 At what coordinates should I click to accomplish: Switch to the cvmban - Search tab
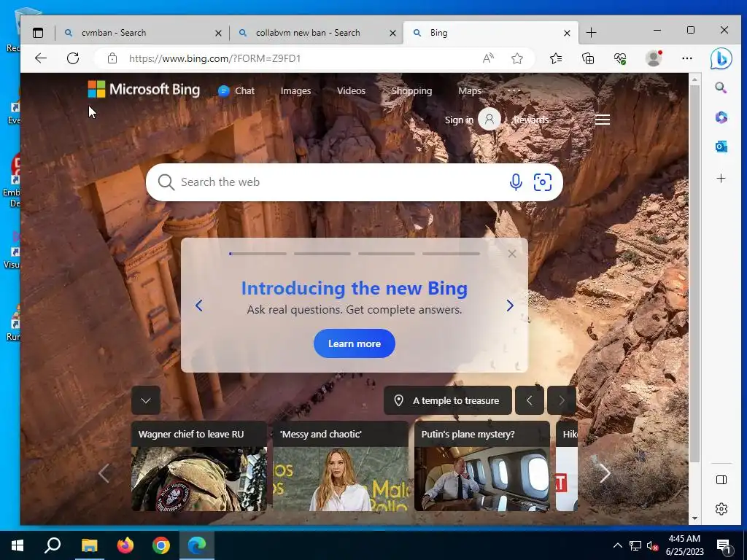click(x=143, y=33)
